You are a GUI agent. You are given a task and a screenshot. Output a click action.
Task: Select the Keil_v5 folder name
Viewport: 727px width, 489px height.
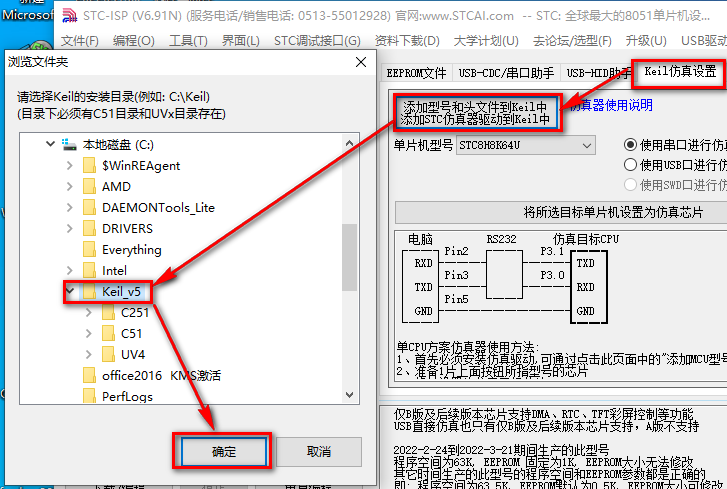click(x=121, y=292)
